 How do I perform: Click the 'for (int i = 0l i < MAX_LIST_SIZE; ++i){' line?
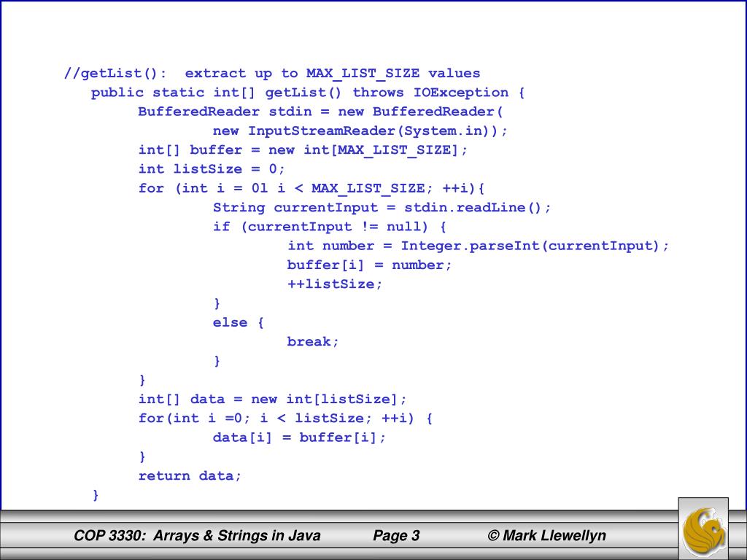(311, 188)
